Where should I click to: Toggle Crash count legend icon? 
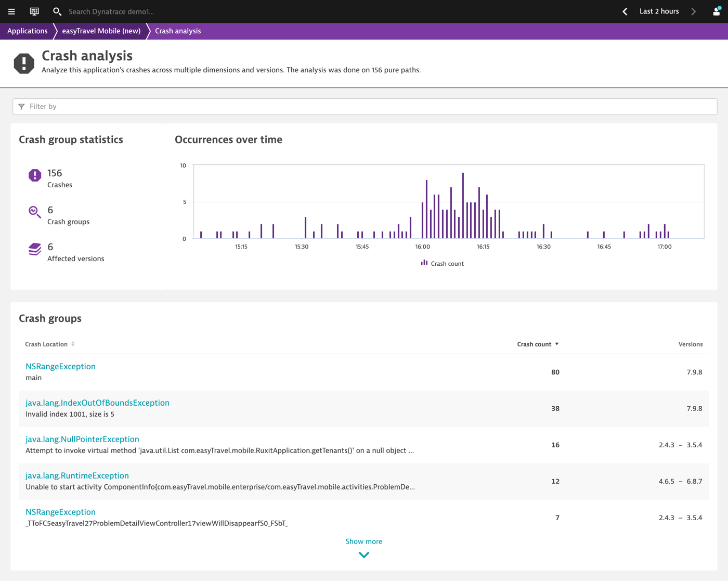pyautogui.click(x=424, y=263)
